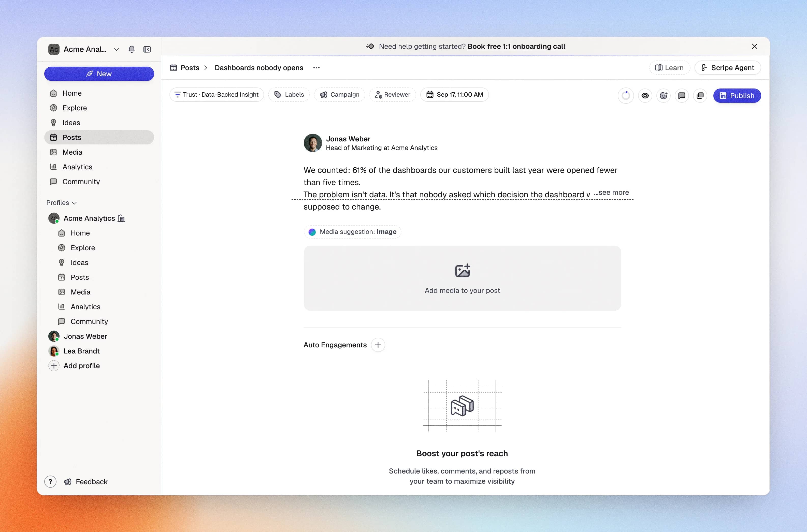The width and height of the screenshot is (807, 532).
Task: Expand the Acme Analytics workspace switcher
Action: coord(83,49)
